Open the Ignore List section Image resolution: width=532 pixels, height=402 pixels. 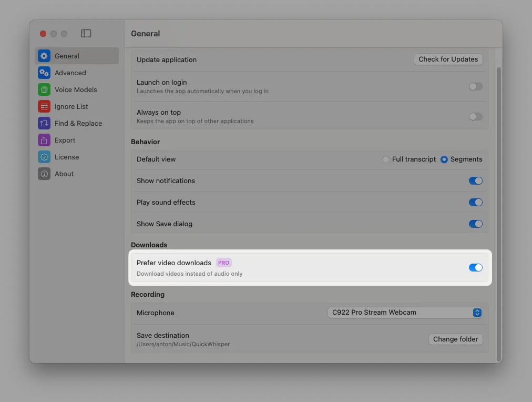click(x=77, y=107)
